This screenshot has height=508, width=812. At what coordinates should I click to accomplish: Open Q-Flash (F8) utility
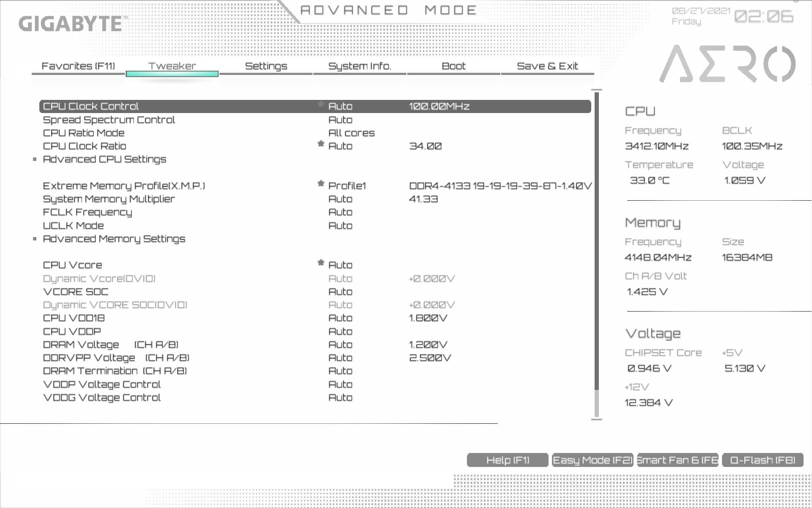pyautogui.click(x=762, y=460)
